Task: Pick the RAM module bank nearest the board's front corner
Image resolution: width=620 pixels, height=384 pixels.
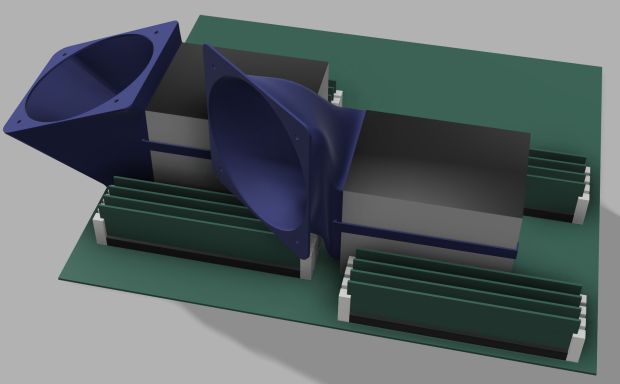Action: pos(461,305)
